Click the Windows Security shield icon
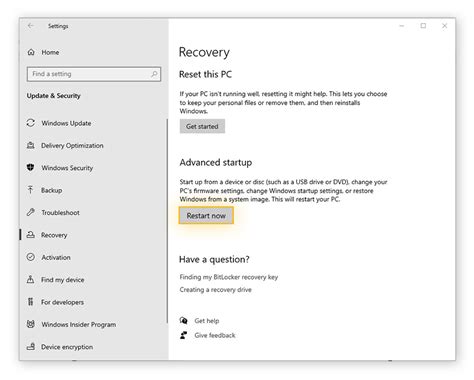474x380 pixels. (31, 167)
